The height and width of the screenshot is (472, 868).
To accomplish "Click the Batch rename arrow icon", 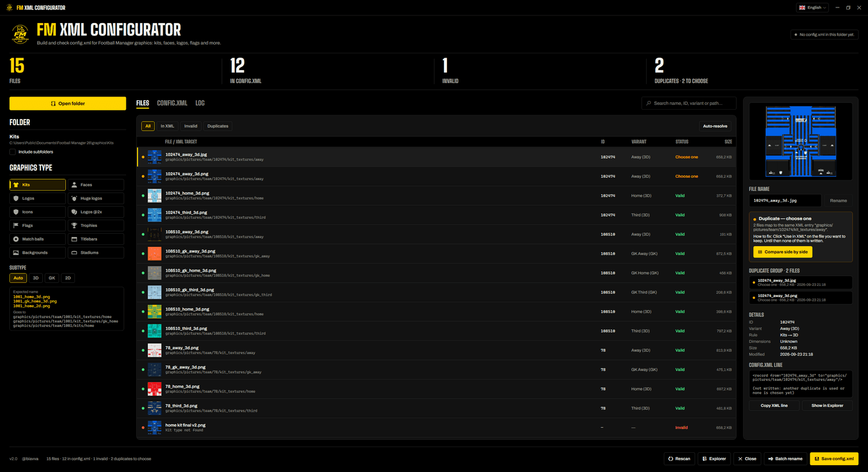I will pyautogui.click(x=771, y=459).
